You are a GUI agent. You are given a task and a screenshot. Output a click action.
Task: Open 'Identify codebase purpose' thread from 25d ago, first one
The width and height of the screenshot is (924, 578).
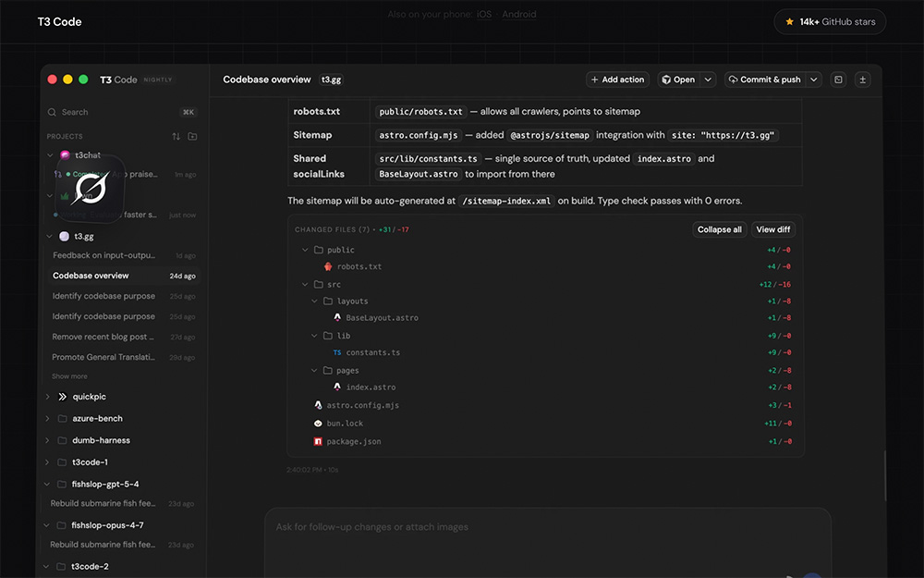(123, 296)
